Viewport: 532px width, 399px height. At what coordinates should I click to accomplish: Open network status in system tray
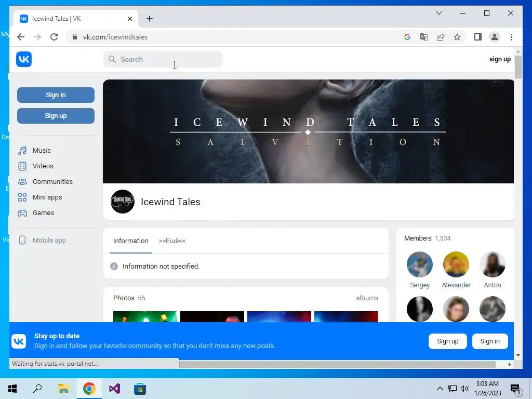453,389
